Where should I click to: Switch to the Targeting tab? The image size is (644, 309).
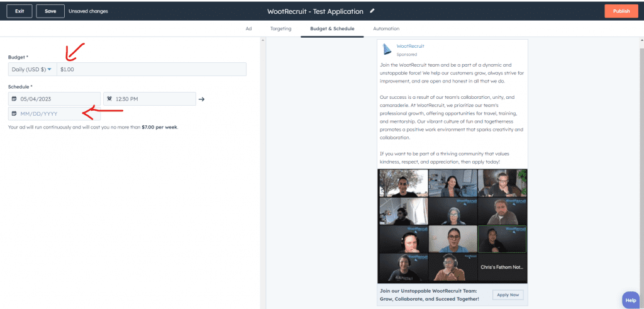280,29
